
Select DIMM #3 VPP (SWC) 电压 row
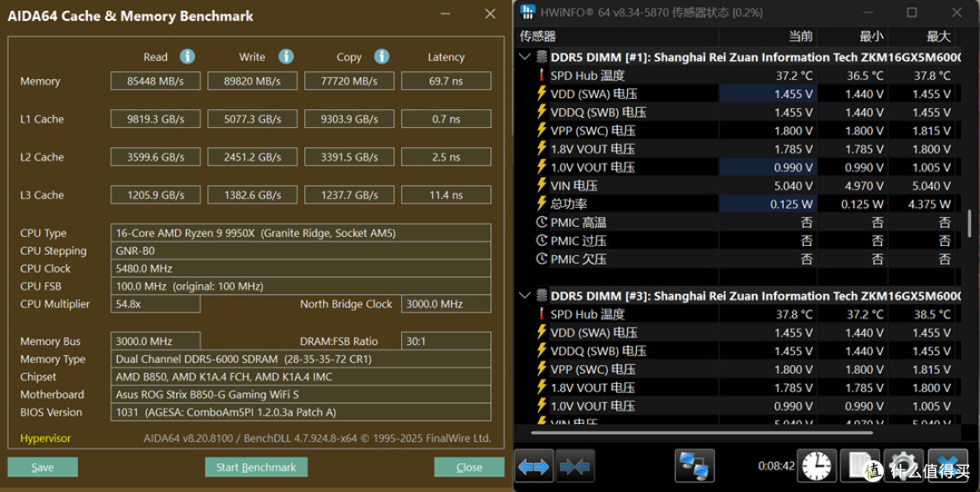click(738, 369)
